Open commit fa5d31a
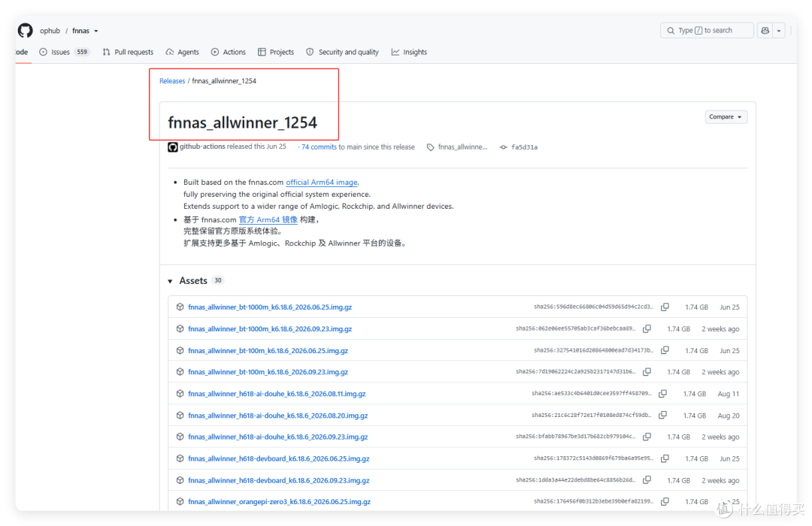The height and width of the screenshot is (526, 812). point(524,147)
